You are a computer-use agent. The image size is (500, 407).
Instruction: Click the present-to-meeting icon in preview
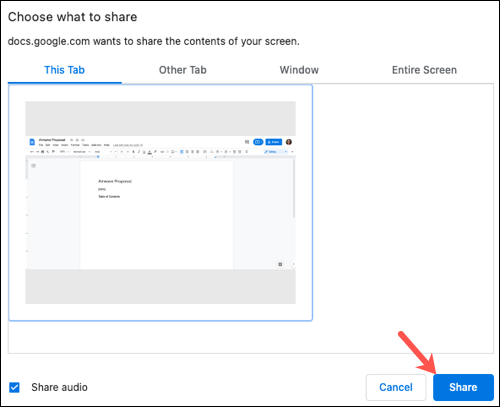pos(258,142)
